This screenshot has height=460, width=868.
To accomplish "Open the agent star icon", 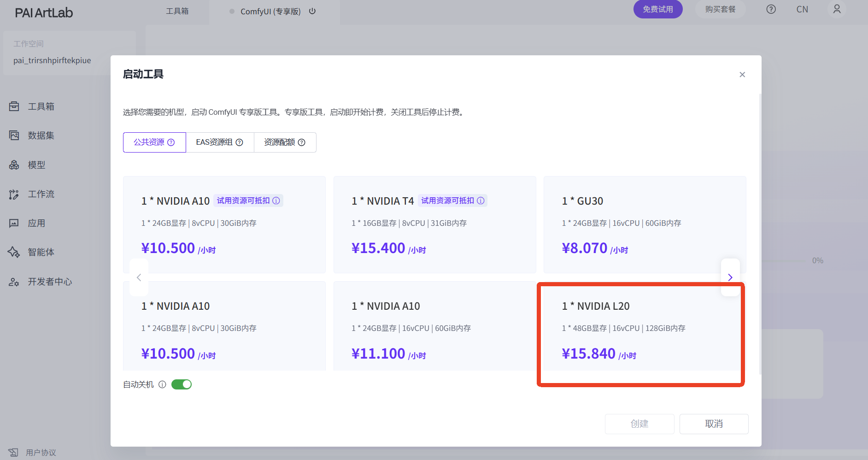I will click(14, 252).
